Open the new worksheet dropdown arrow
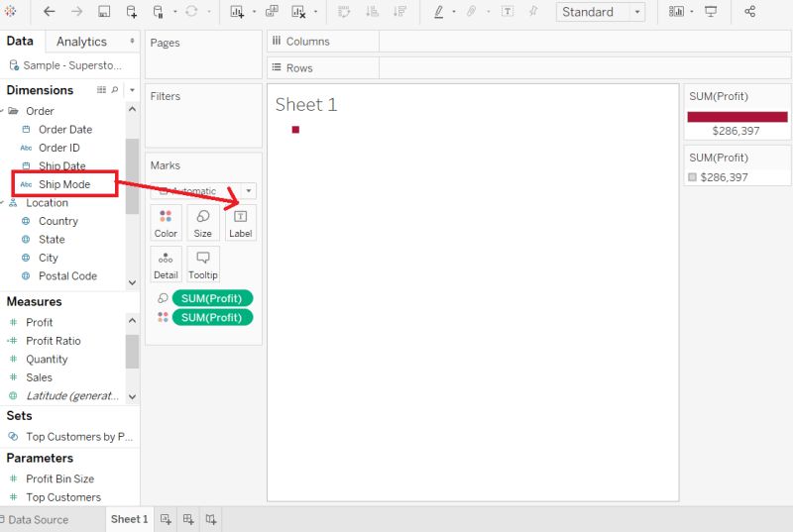Viewport: 793px width, 532px height. [254, 12]
